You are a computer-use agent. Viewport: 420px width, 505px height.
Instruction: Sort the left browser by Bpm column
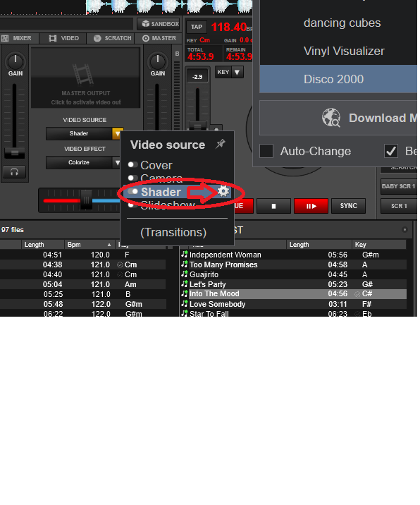pos(89,245)
